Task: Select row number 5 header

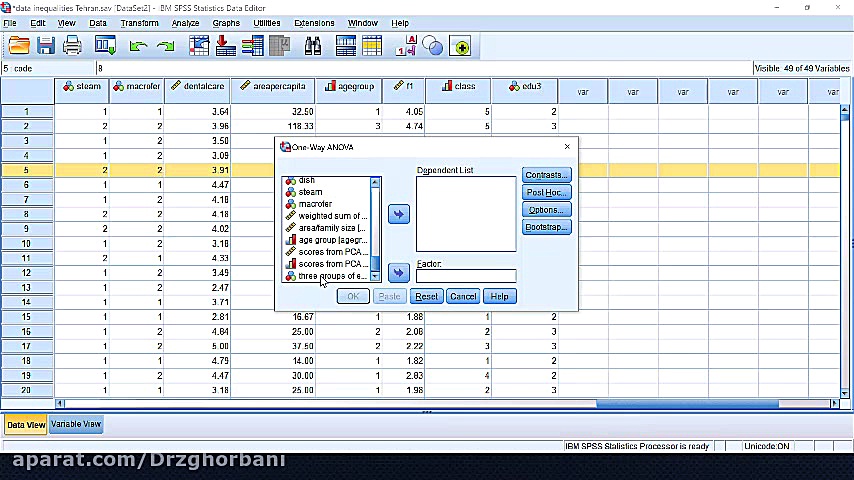Action: (x=27, y=170)
